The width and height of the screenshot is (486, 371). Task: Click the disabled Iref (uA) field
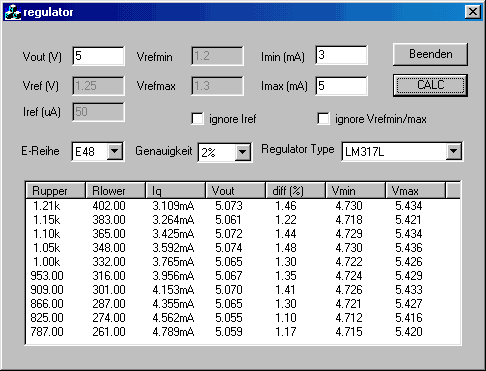pyautogui.click(x=98, y=112)
